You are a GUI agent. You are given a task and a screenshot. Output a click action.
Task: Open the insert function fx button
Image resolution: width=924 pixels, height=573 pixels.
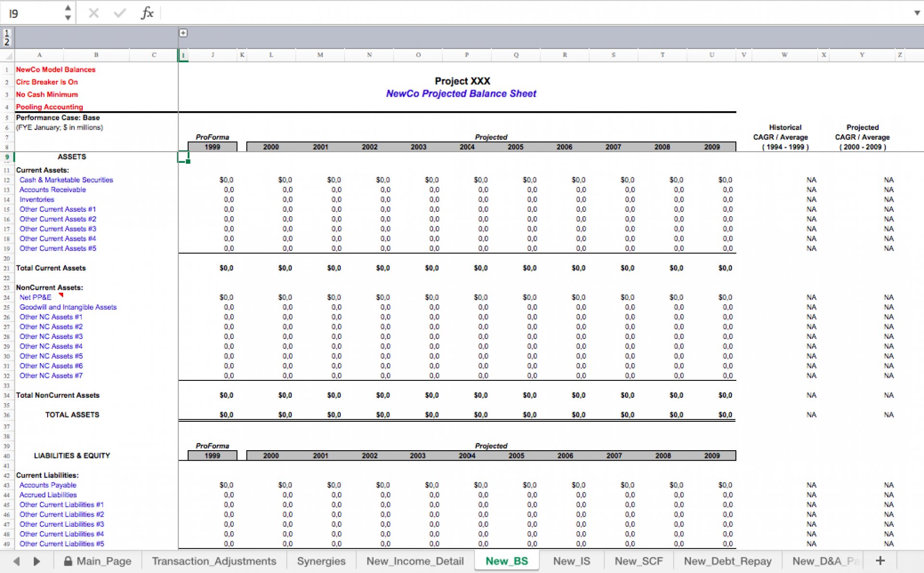147,13
